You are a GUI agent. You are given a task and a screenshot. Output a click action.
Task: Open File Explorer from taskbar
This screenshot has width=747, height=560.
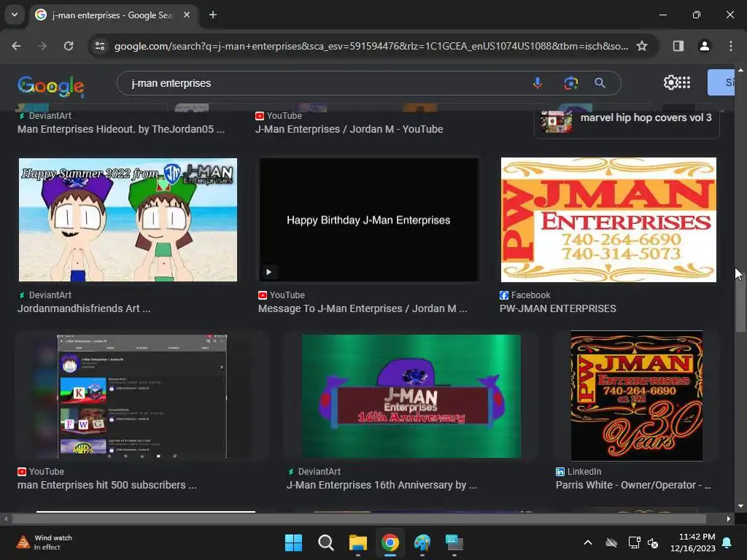[x=357, y=542]
